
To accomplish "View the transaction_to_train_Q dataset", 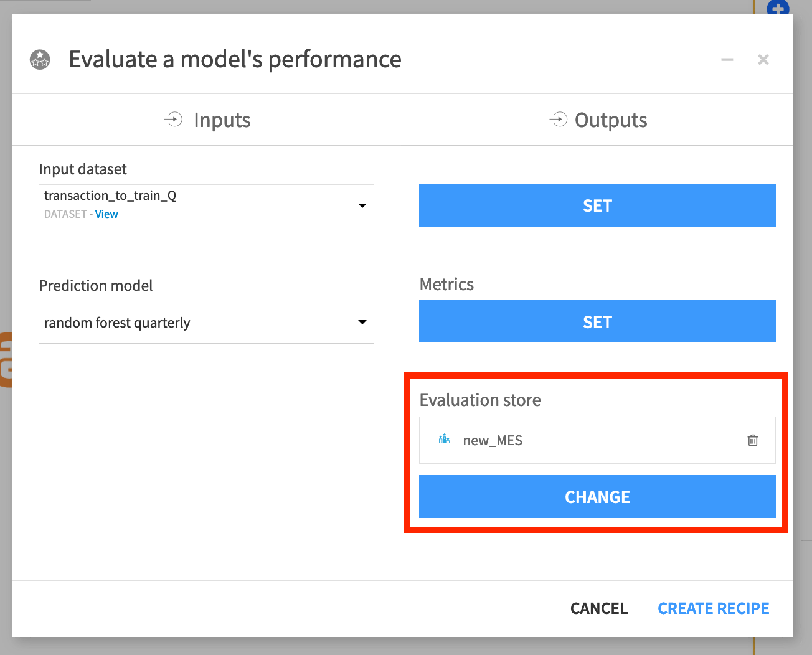I will 106,214.
